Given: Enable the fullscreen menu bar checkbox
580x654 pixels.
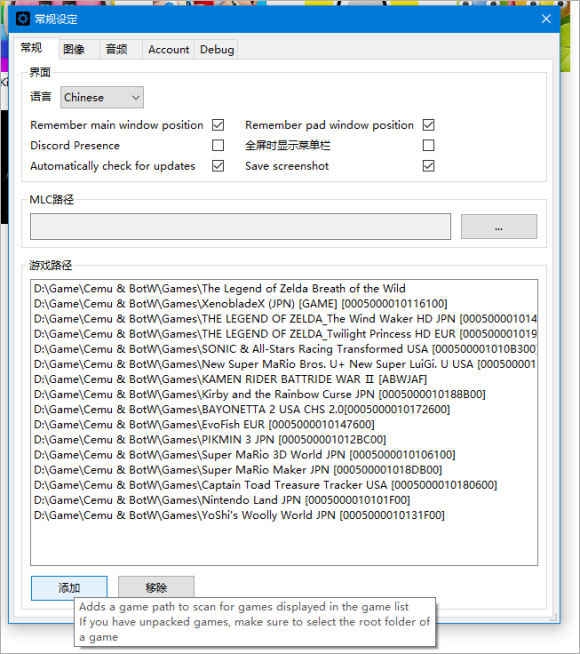Looking at the screenshot, I should [428, 145].
